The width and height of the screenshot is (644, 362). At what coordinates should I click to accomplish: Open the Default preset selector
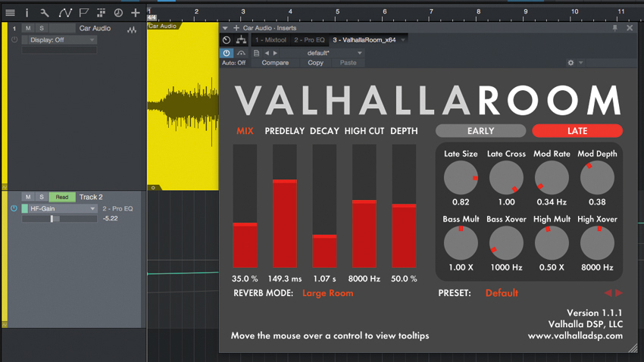(502, 293)
